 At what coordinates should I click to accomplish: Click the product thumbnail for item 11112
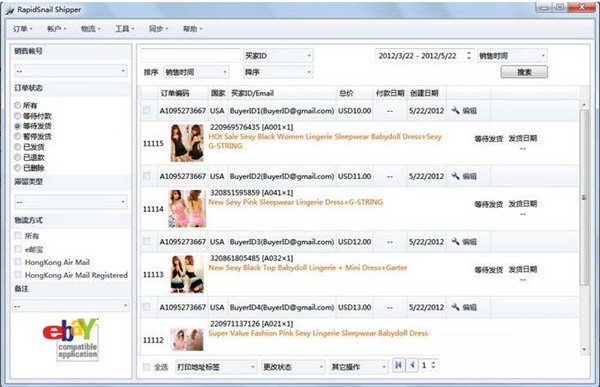(x=187, y=340)
